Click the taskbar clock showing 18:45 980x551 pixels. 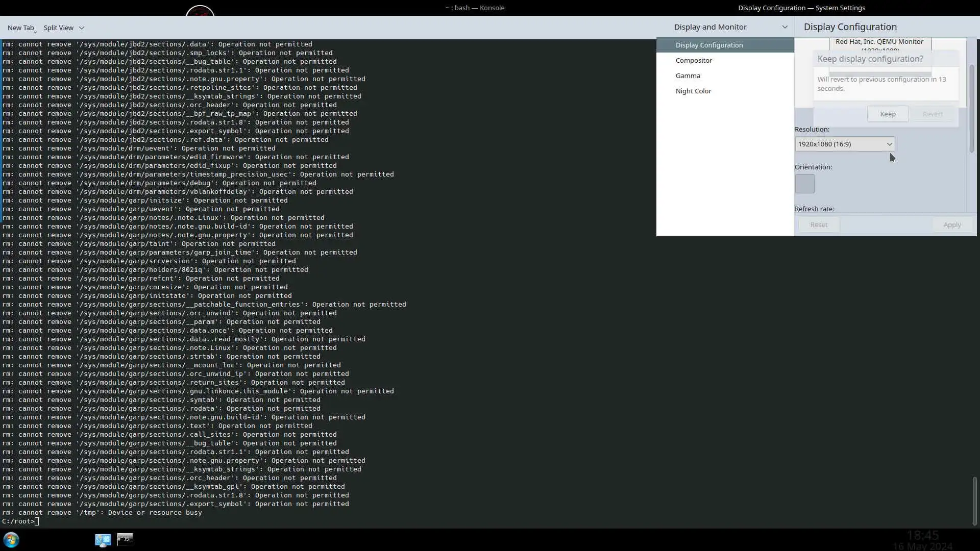[x=922, y=536]
